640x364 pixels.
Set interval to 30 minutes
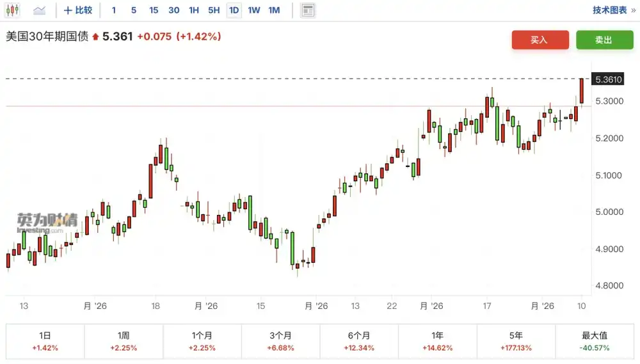pos(174,10)
